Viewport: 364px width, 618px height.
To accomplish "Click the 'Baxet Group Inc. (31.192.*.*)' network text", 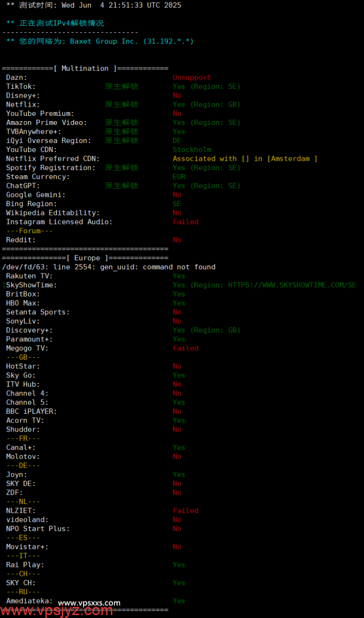I will [x=132, y=42].
